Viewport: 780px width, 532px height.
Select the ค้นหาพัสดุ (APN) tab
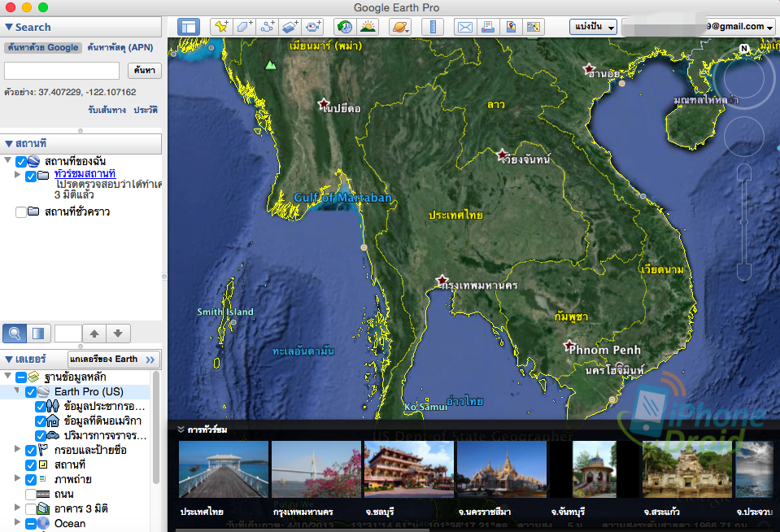[x=120, y=48]
